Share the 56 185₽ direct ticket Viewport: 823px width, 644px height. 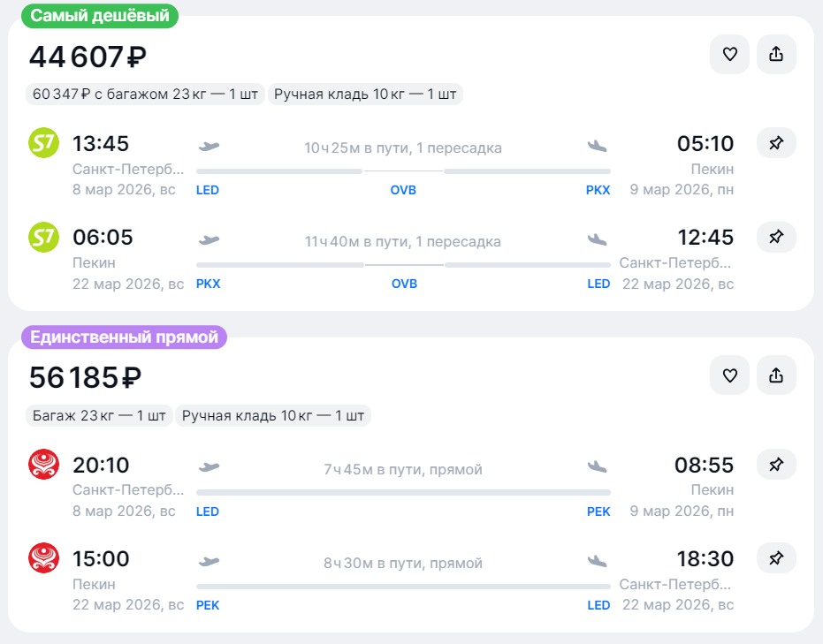[776, 375]
